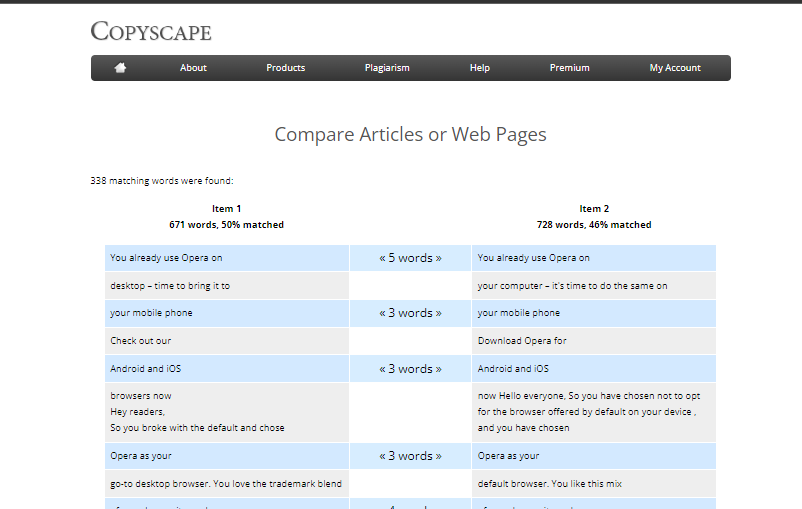The height and width of the screenshot is (509, 802).
Task: Click Item 2 cell 'Opera as your'
Action: coord(594,456)
